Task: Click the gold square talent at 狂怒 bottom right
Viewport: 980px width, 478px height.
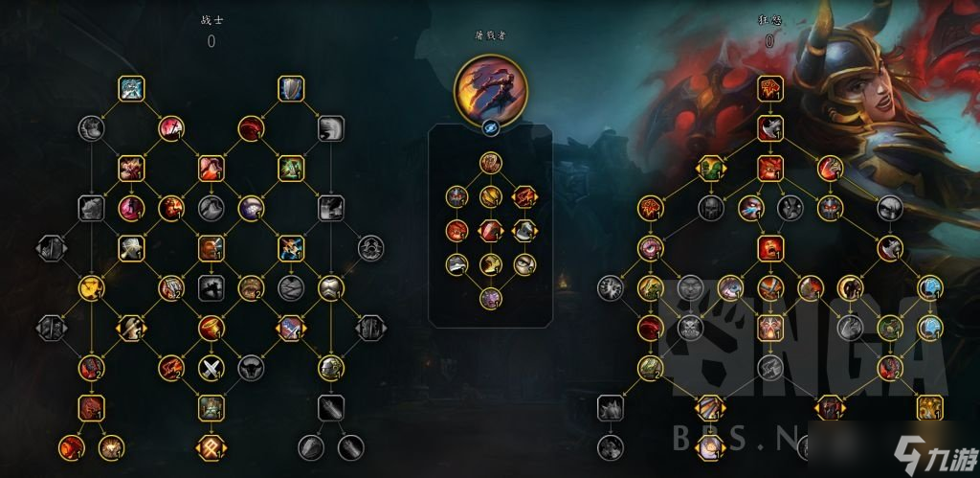Action: coord(930,408)
